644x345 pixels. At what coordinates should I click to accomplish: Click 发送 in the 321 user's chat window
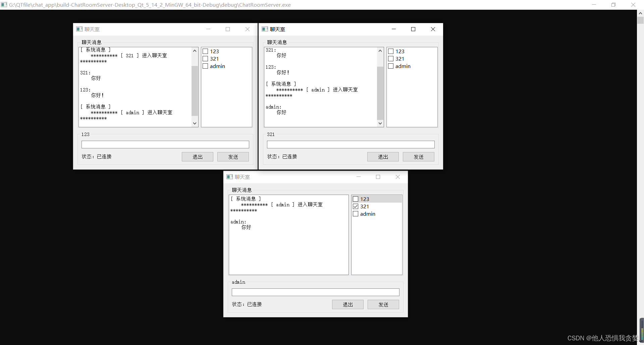(x=419, y=157)
